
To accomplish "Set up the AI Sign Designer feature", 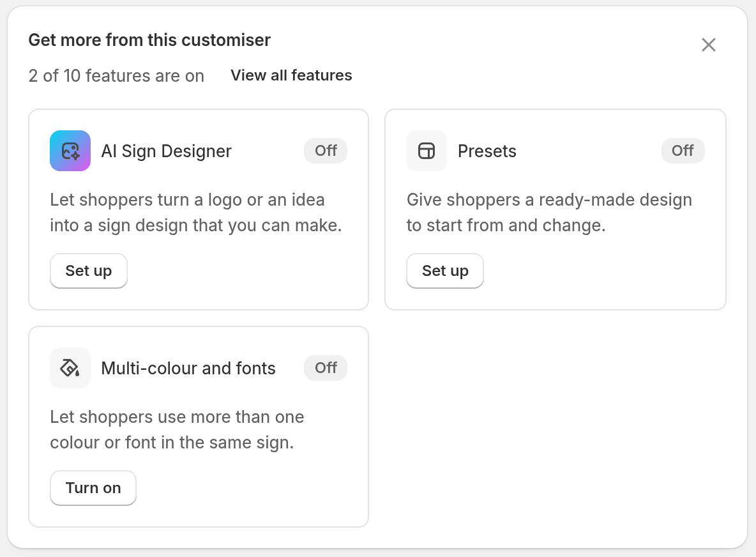I will tap(89, 271).
